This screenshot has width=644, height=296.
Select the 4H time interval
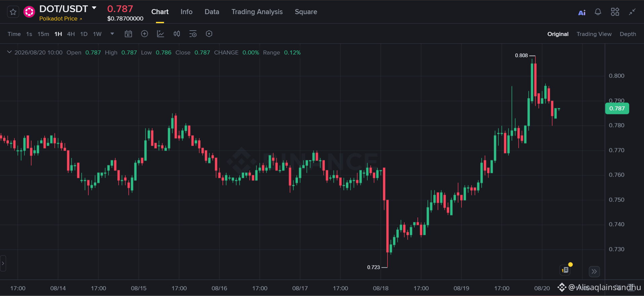coord(71,34)
